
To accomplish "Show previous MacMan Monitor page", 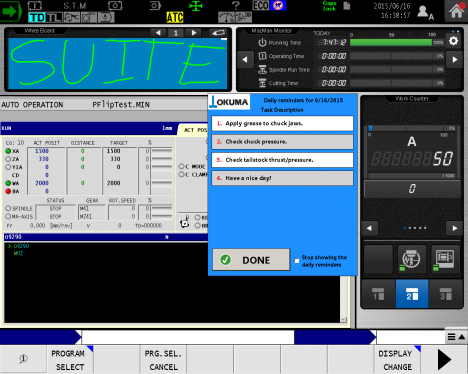I will [245, 60].
